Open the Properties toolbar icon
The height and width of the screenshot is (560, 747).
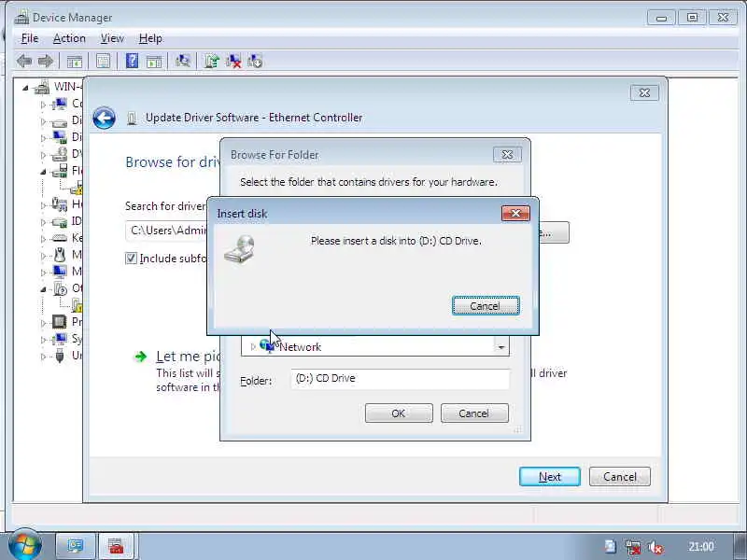pos(103,61)
